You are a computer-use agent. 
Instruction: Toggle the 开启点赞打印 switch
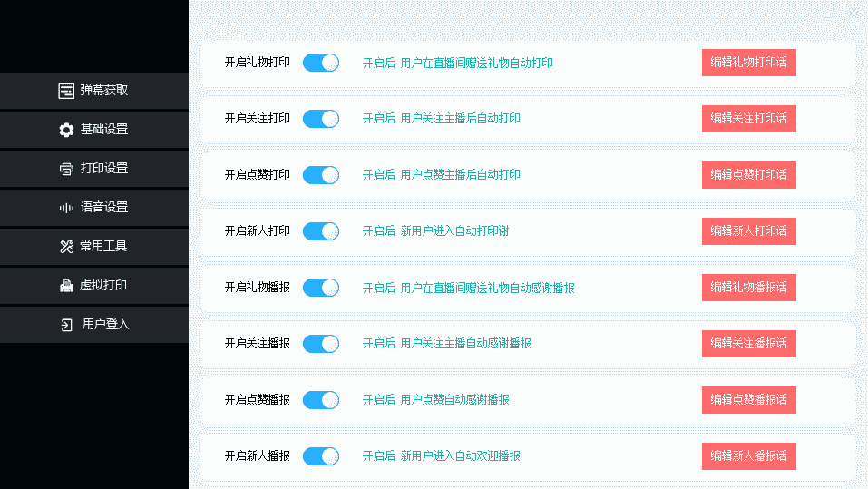coord(320,175)
